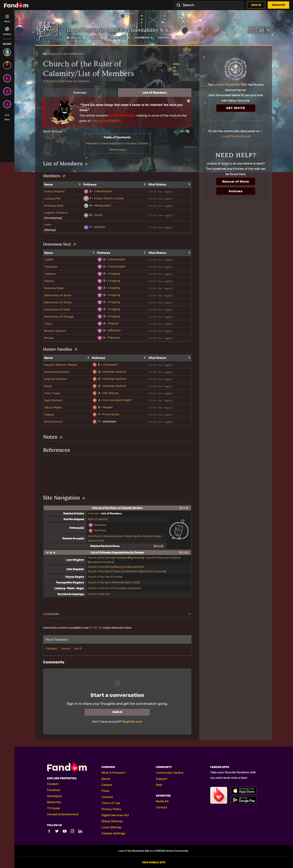
Task: Open Fandom Facebook icon in footer
Action: [49, 831]
